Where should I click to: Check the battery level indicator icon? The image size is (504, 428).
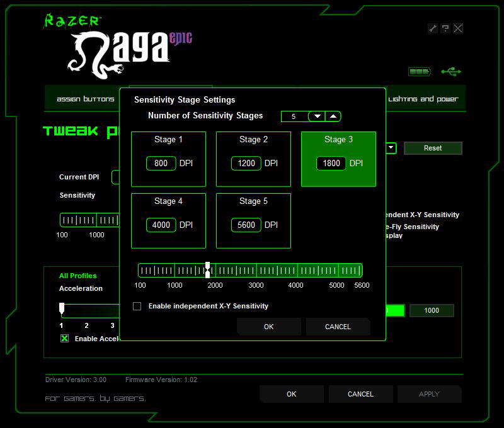[419, 72]
